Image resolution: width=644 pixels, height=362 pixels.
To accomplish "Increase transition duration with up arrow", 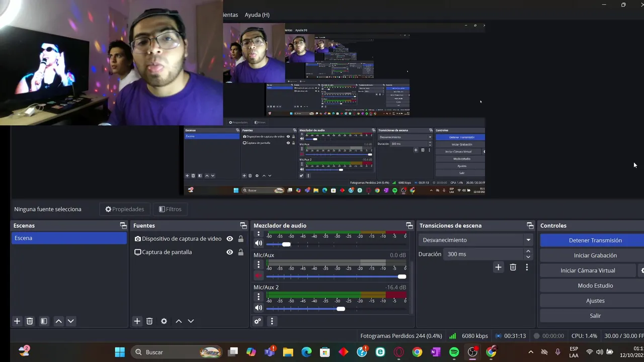I will click(528, 251).
